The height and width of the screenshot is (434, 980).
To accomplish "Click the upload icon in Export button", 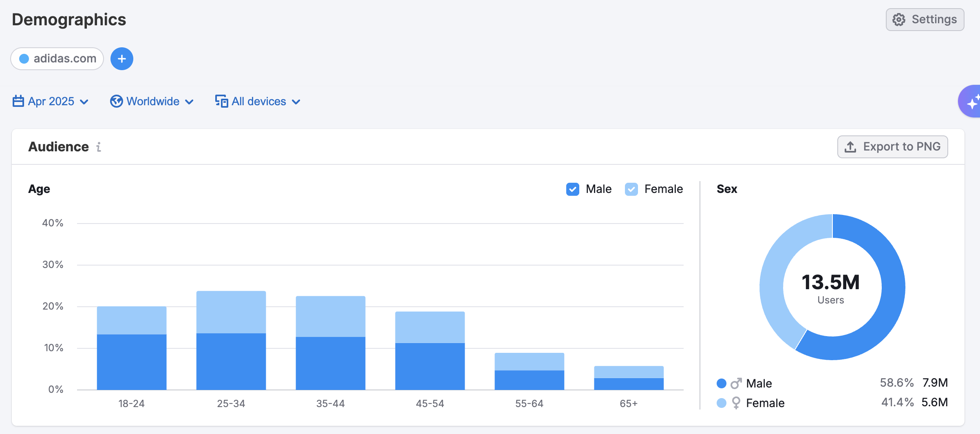I will pos(850,147).
